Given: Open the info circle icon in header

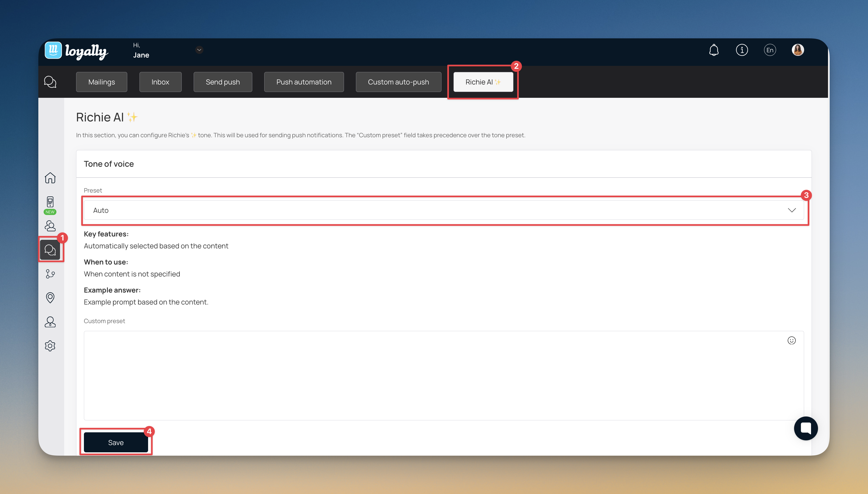Looking at the screenshot, I should click(x=742, y=50).
